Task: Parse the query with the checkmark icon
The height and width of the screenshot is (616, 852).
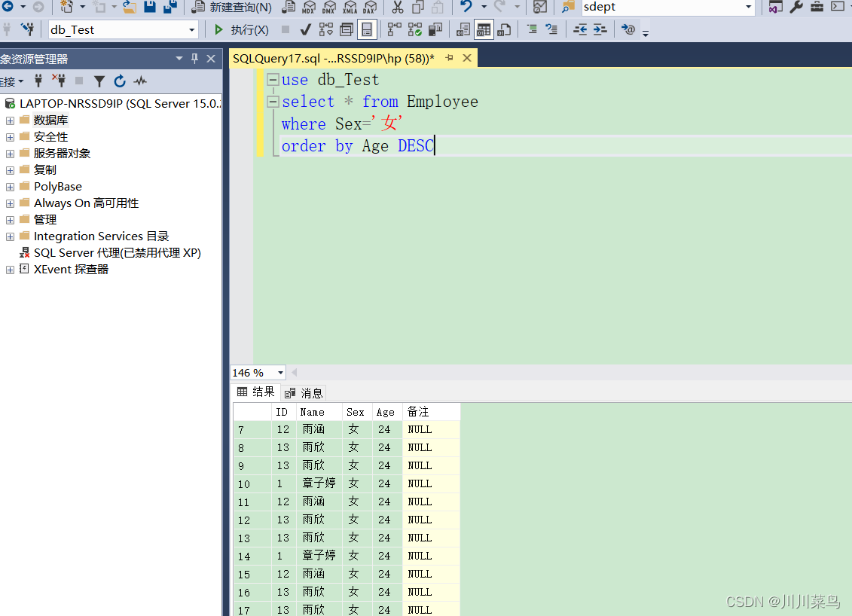Action: [305, 29]
